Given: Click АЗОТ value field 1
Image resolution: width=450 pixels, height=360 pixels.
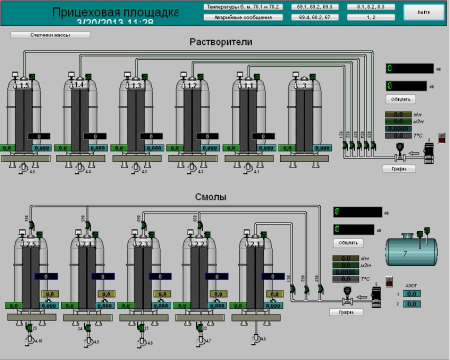Looking at the screenshot, I should [x=412, y=294].
